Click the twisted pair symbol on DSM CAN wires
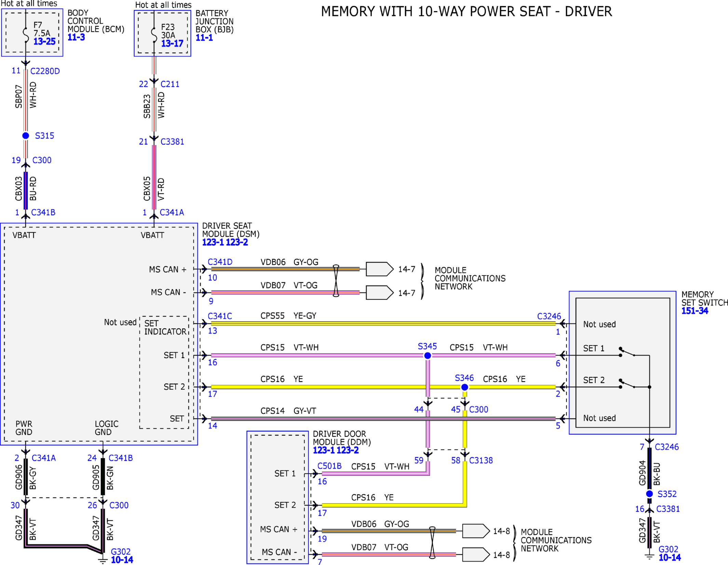Viewport: 728px width, 565px height. click(336, 280)
